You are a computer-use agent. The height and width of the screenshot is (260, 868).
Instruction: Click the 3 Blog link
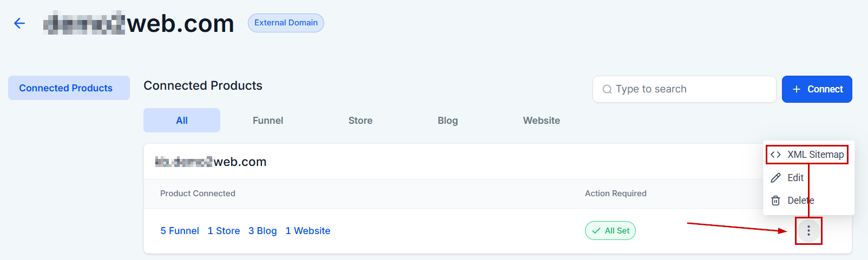(x=262, y=231)
